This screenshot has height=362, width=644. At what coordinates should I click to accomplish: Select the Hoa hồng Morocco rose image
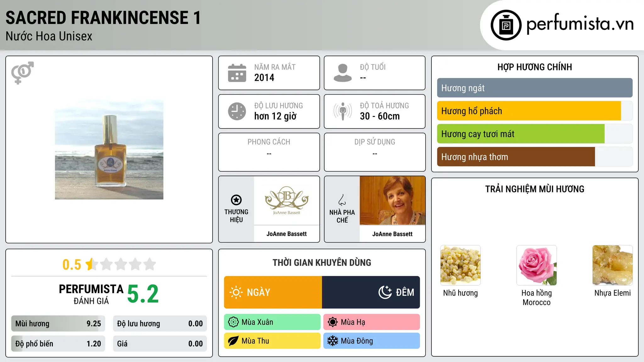(x=536, y=265)
